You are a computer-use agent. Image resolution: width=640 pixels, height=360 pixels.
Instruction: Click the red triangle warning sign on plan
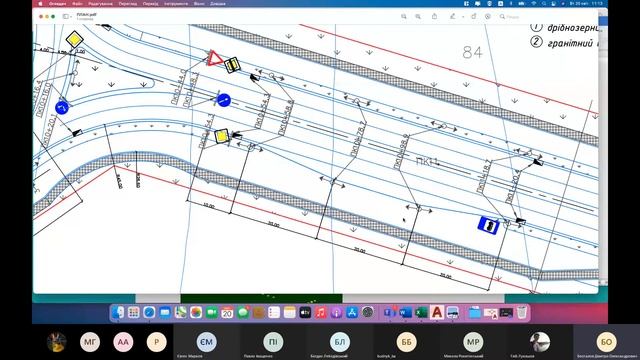[214, 58]
